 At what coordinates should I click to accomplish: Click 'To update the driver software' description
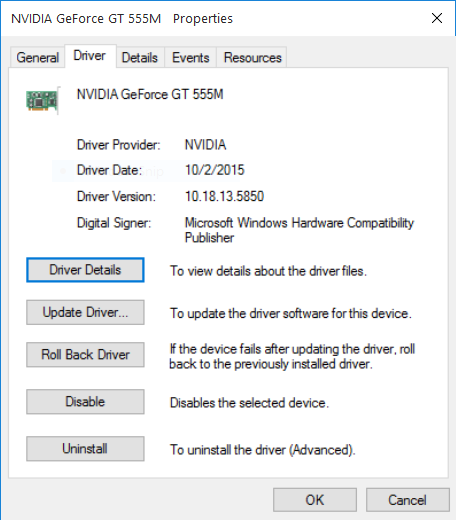[291, 313]
